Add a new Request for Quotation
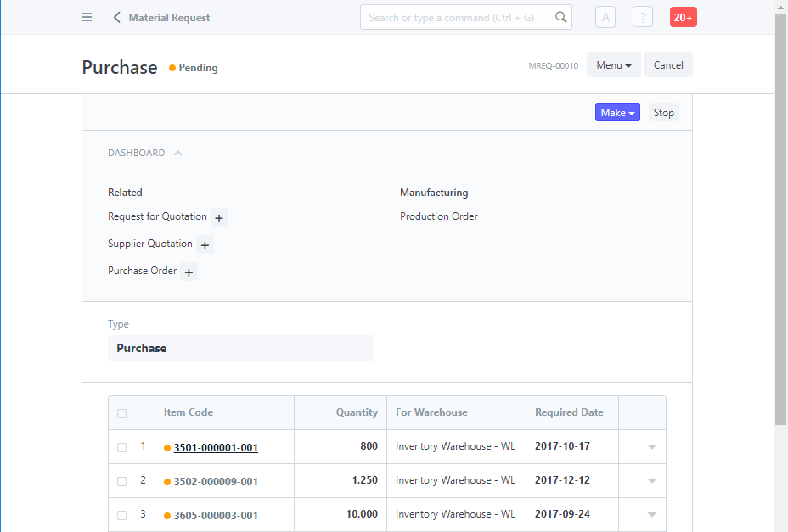The image size is (788, 532). coord(219,217)
